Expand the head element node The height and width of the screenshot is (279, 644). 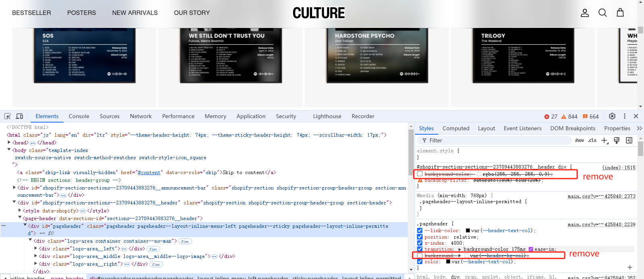coord(9,142)
